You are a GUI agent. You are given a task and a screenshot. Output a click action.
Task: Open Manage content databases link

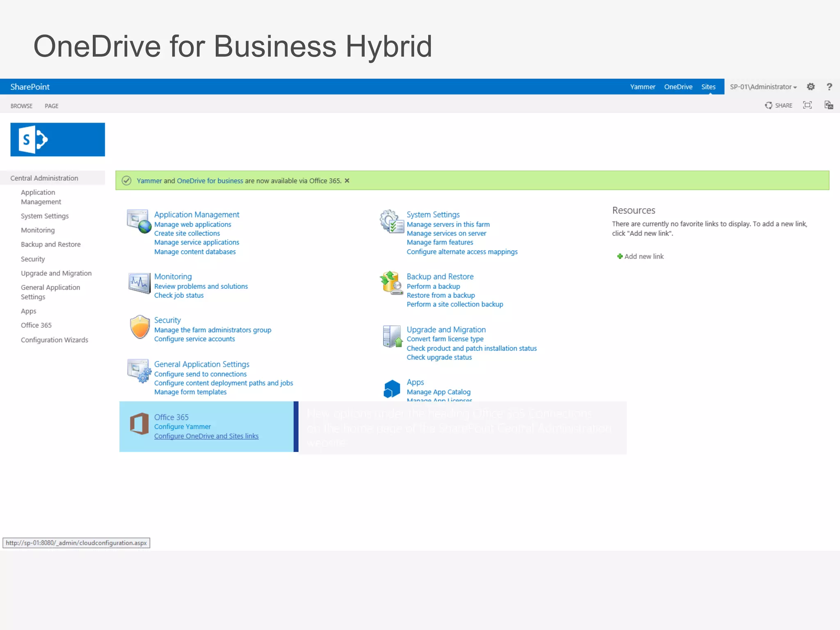tap(195, 252)
